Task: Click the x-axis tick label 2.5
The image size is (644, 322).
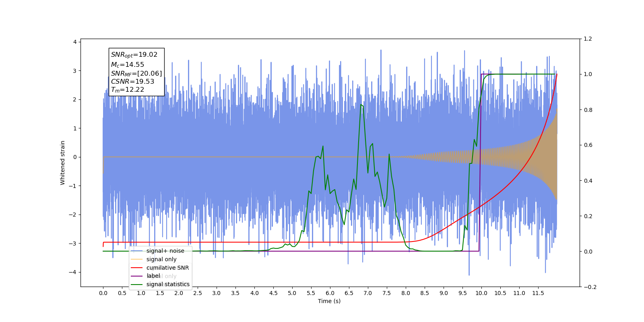Action: pyautogui.click(x=198, y=293)
